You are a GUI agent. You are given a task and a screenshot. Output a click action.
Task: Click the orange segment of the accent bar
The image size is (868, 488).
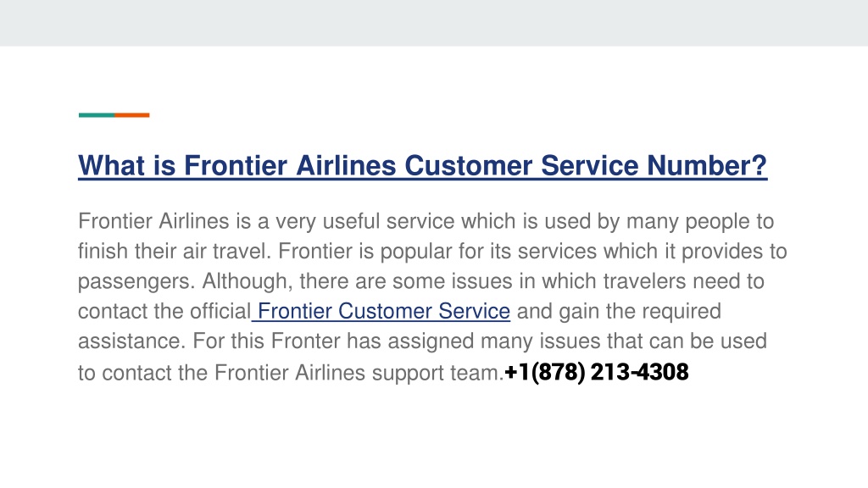[131, 115]
